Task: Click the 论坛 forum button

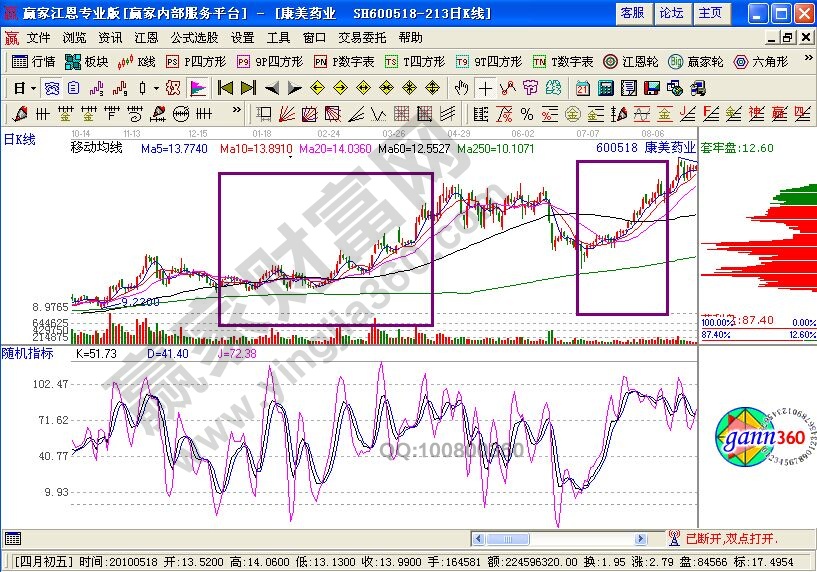Action: tap(671, 13)
